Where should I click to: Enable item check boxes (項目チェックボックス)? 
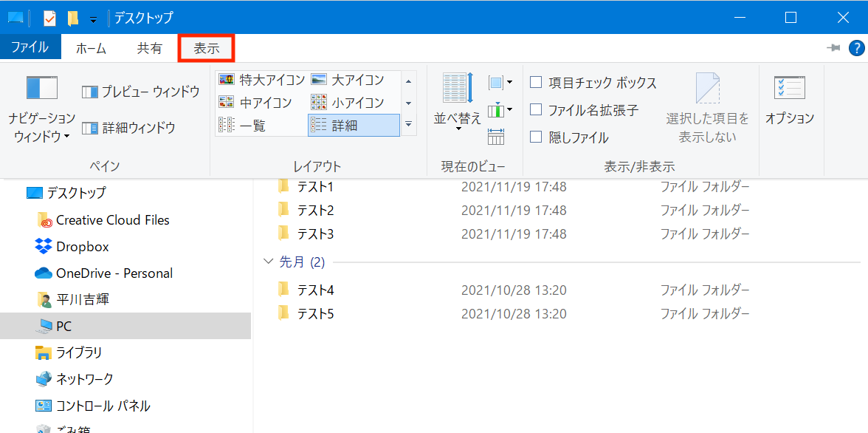click(x=537, y=83)
